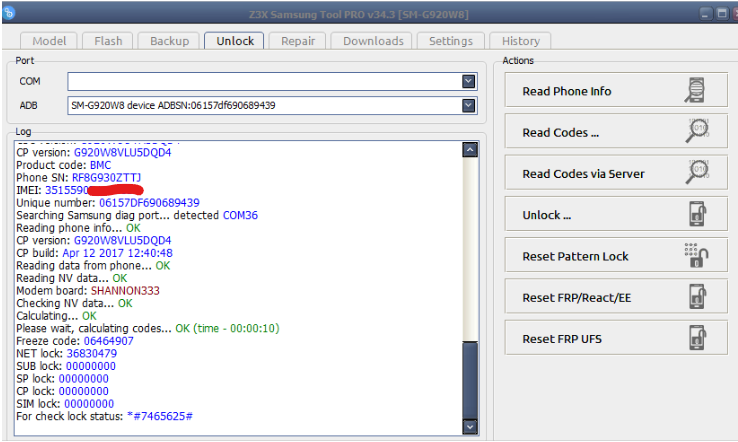
Task: Click the Z3X app icon in title bar
Action: pyautogui.click(x=8, y=13)
